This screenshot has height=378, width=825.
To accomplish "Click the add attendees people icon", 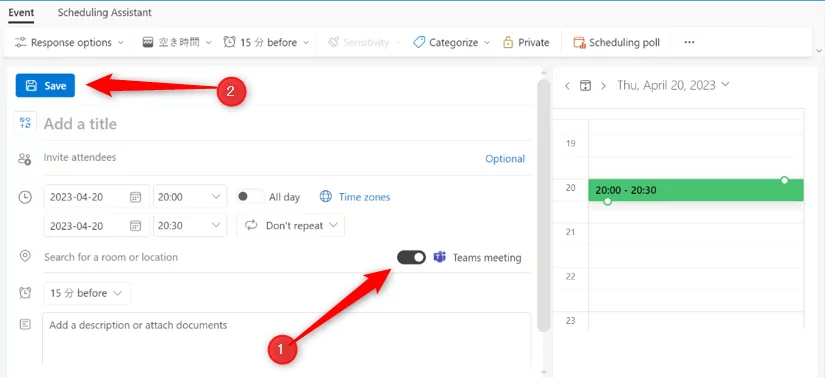I will pos(25,159).
